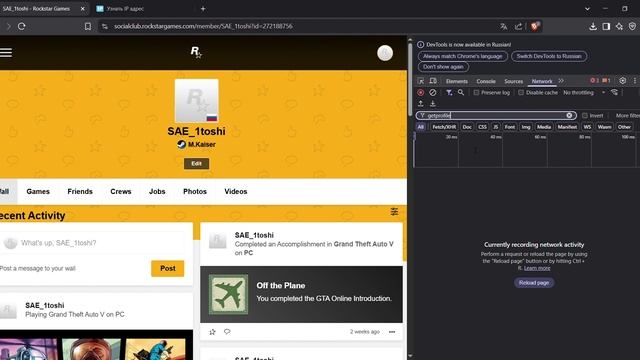Viewport: 640px width, 360px height.
Task: Toggle the DevTools device toolbar icon
Action: click(x=433, y=81)
